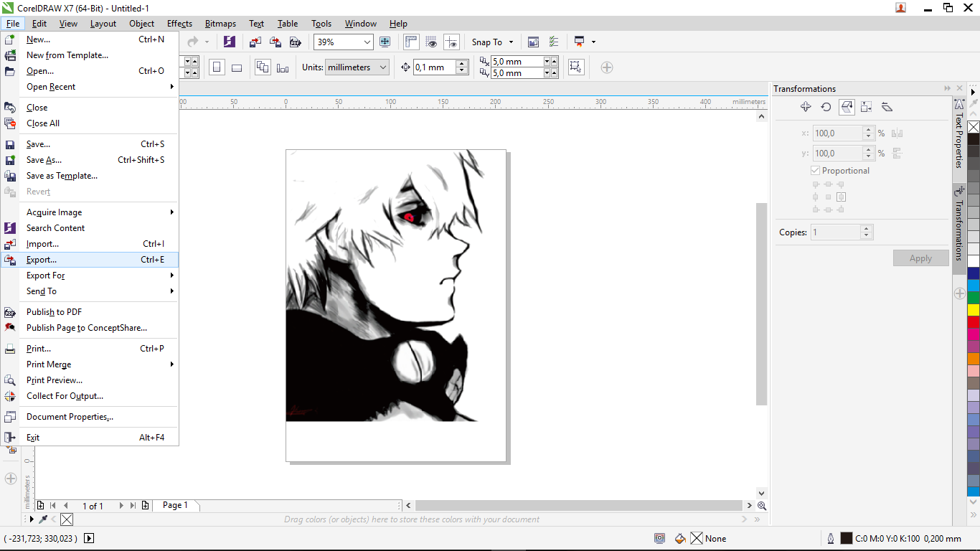Choose Export from the File menu
This screenshot has width=980, height=551.
pos(41,259)
